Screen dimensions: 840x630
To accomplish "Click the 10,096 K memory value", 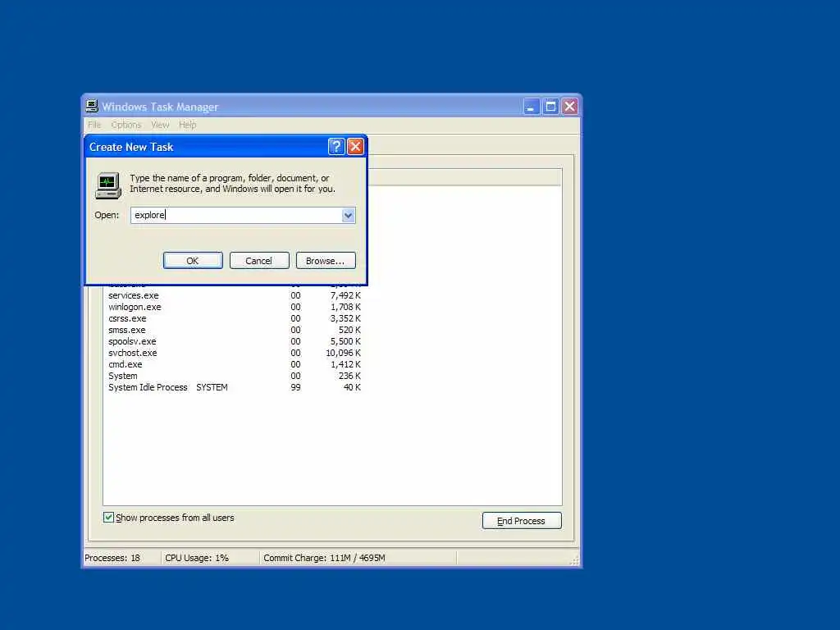I will 344,353.
